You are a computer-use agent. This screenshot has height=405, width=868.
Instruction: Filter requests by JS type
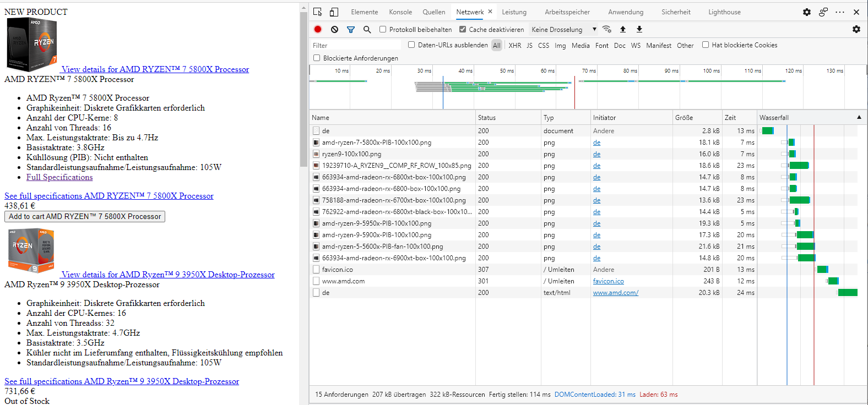529,45
